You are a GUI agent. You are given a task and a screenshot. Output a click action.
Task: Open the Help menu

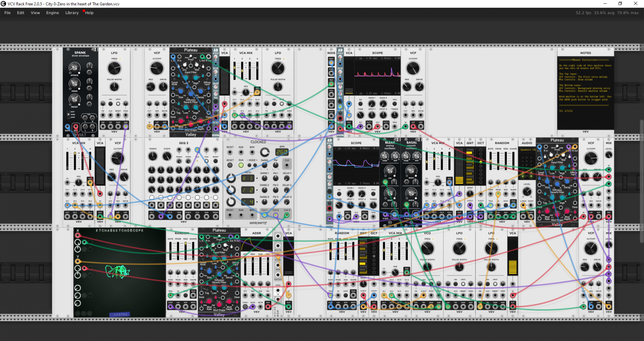pyautogui.click(x=89, y=13)
